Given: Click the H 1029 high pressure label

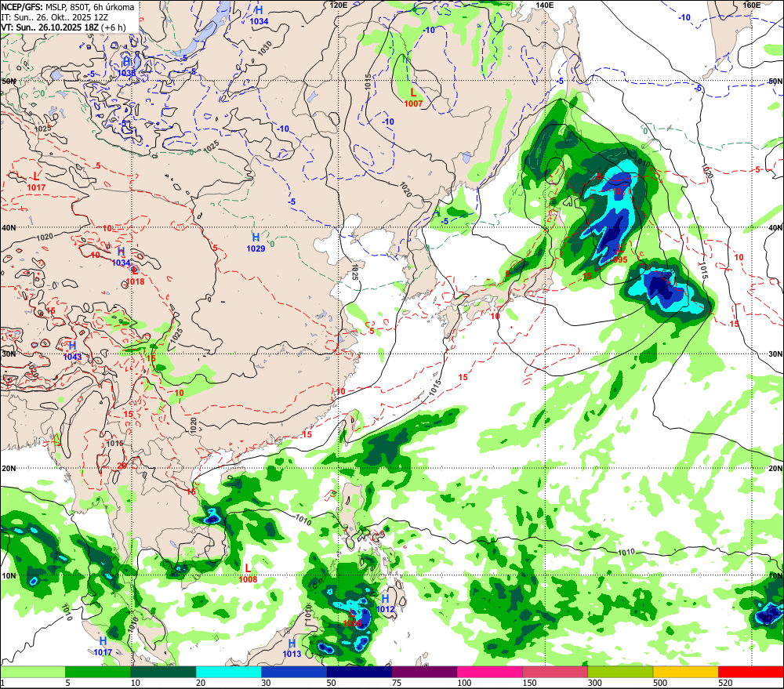Looking at the screenshot, I should 256,242.
